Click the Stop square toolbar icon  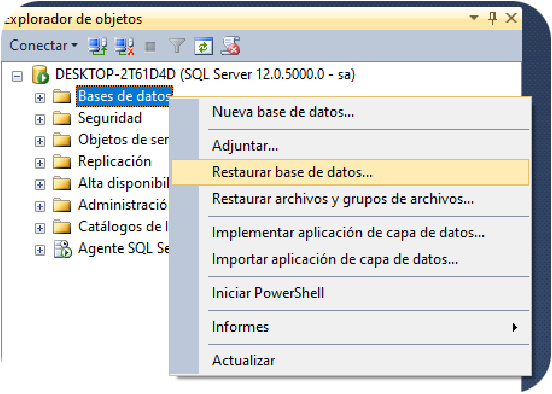coord(150,46)
